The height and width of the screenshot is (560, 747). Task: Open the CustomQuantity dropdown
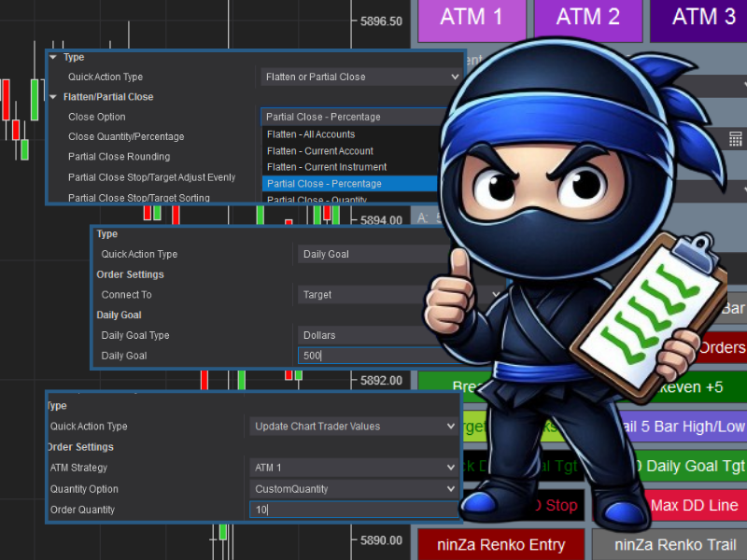pyautogui.click(x=354, y=488)
